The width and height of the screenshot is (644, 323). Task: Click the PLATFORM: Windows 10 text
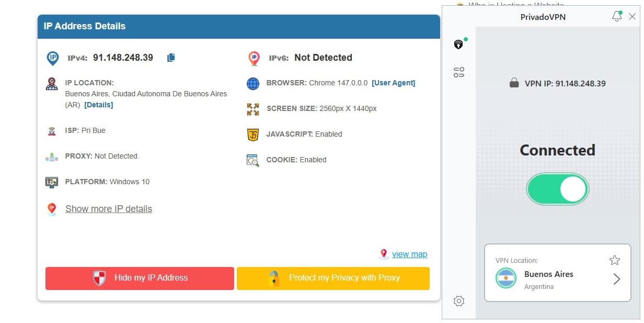[x=107, y=182]
